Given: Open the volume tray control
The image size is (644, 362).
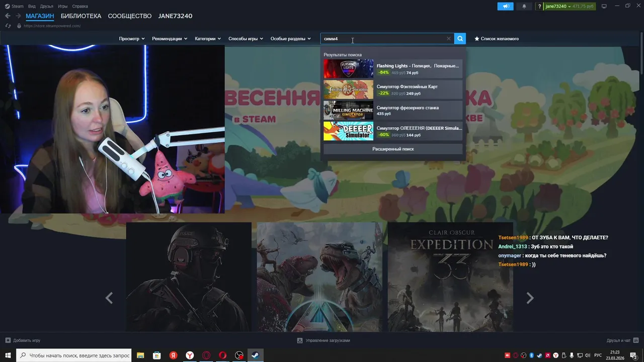Looking at the screenshot, I should [x=588, y=355].
